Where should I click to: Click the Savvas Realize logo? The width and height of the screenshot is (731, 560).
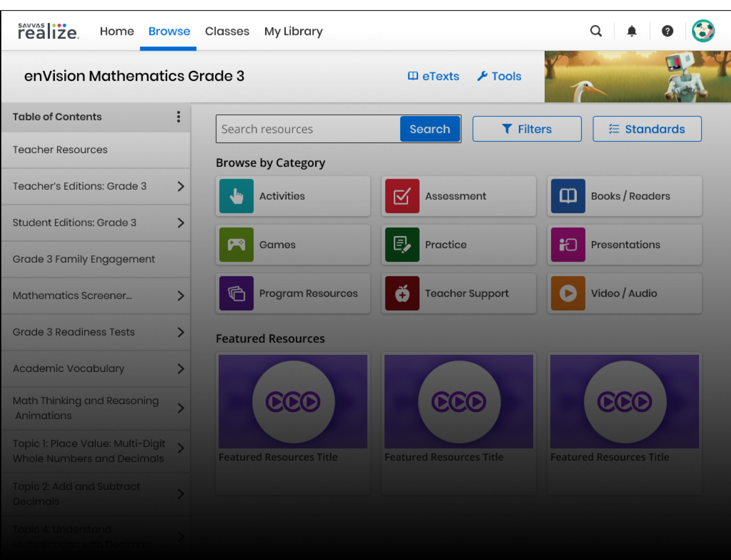(x=49, y=31)
